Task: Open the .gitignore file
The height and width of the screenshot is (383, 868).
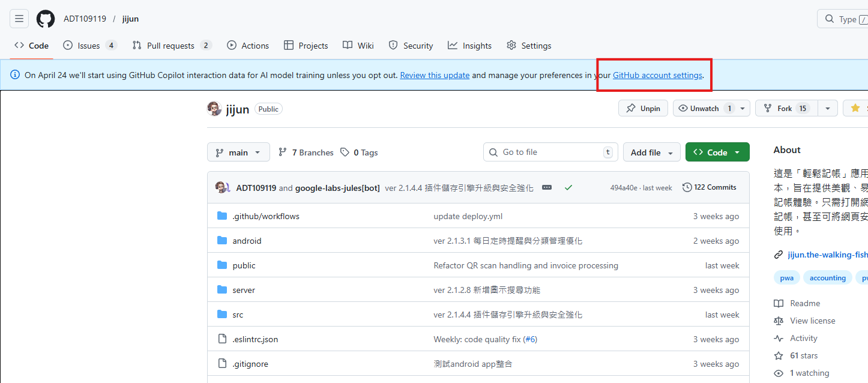Action: tap(250, 364)
